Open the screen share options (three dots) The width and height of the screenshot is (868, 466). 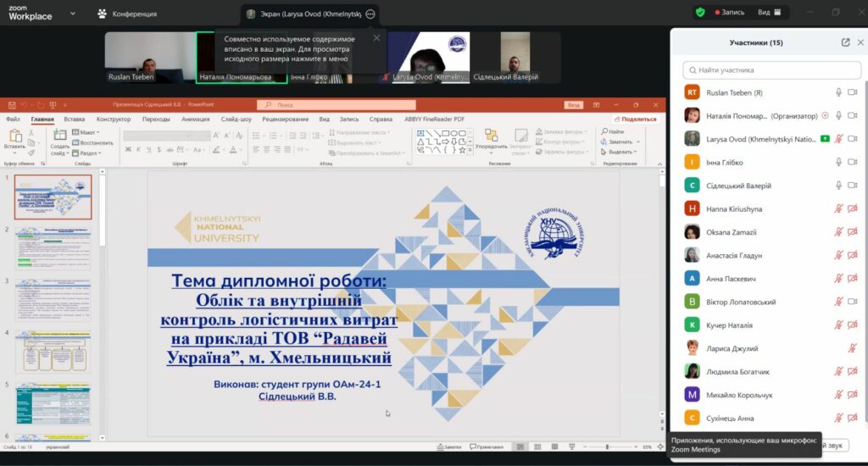point(370,14)
